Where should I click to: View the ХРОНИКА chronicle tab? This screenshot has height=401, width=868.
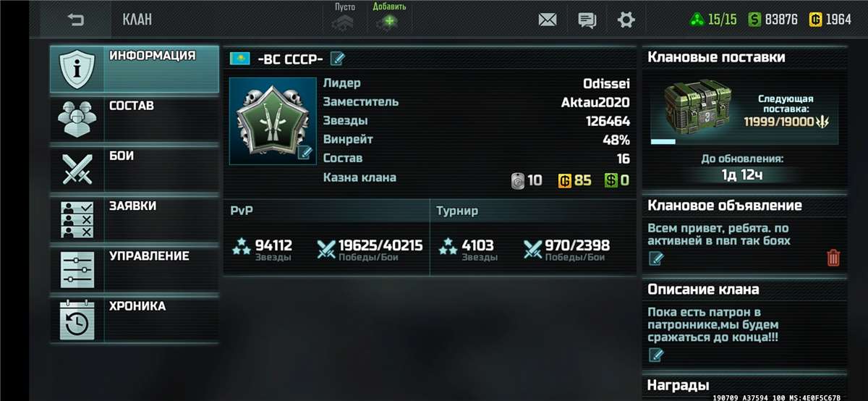135,320
